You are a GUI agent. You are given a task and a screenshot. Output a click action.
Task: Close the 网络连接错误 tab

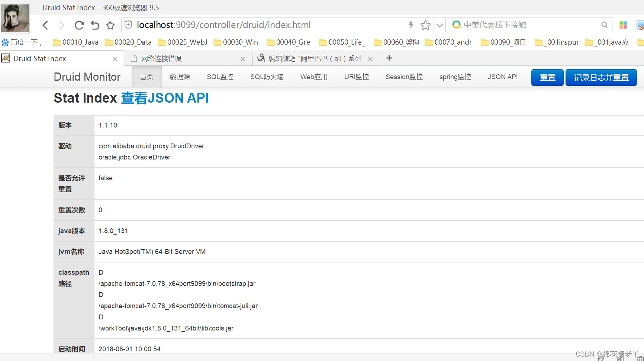pos(243,59)
